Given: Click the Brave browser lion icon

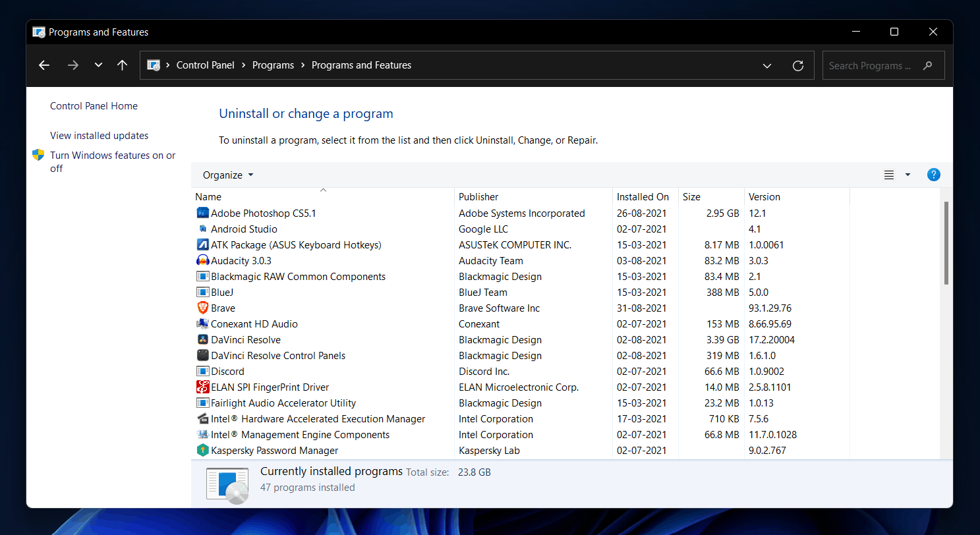Looking at the screenshot, I should click(x=202, y=308).
